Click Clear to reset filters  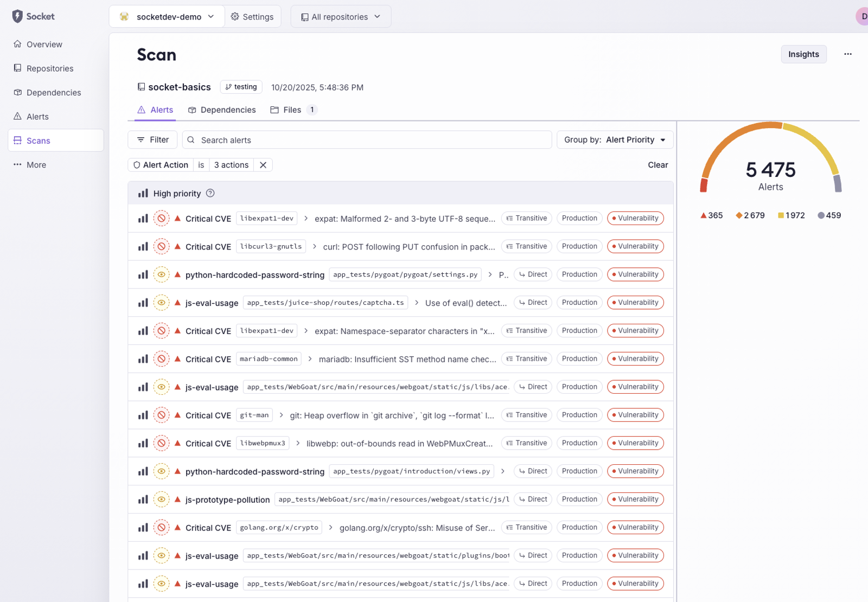[x=658, y=165]
